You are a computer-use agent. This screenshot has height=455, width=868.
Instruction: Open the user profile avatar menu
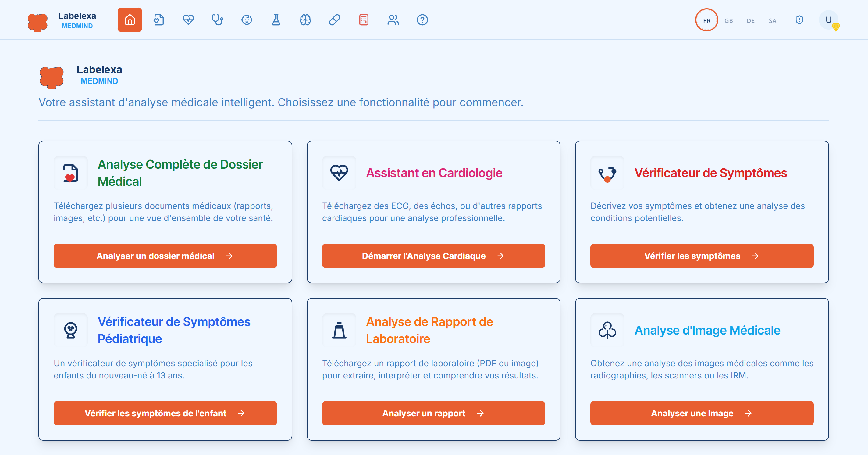(x=829, y=20)
